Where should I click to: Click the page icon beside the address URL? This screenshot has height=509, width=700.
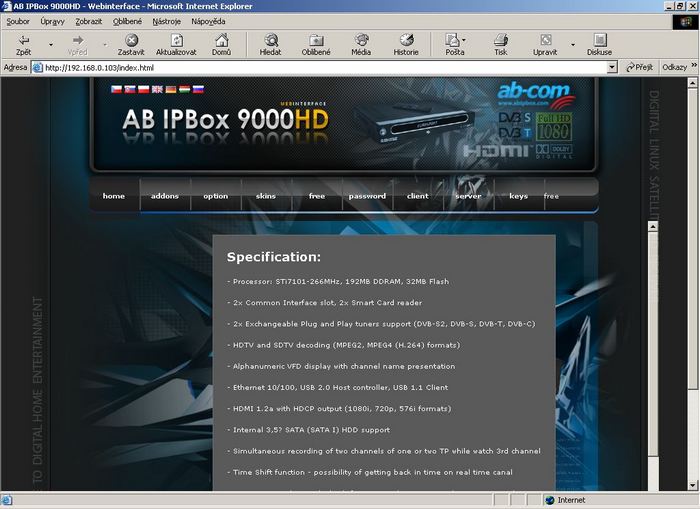tap(38, 68)
